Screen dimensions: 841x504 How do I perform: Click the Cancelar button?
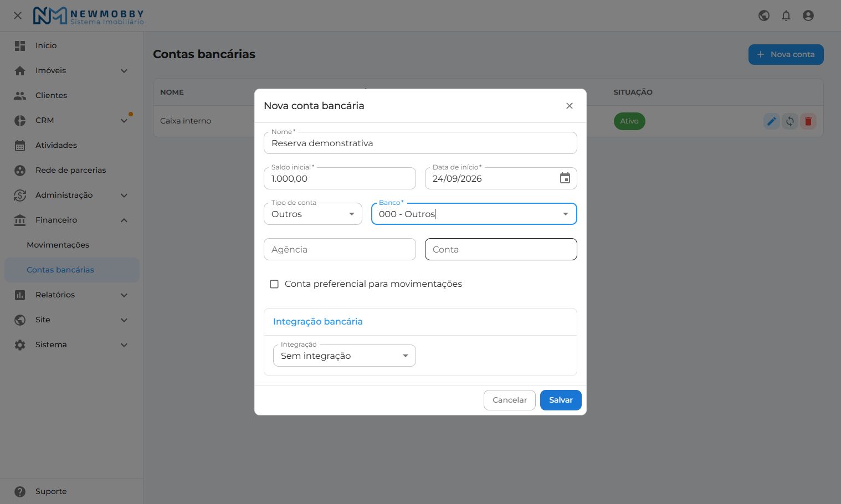tap(510, 400)
